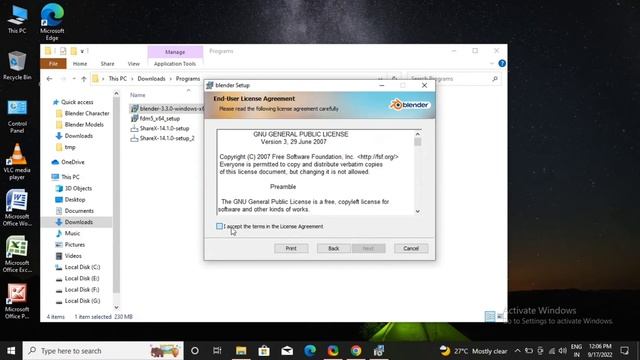640x360 pixels.
Task: Open Microsoft Store from the taskbar
Action: coord(264,351)
